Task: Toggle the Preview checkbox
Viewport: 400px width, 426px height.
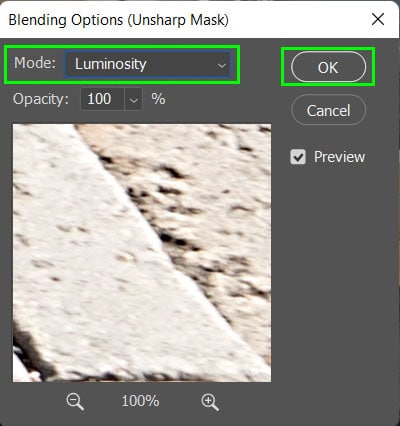Action: 298,157
